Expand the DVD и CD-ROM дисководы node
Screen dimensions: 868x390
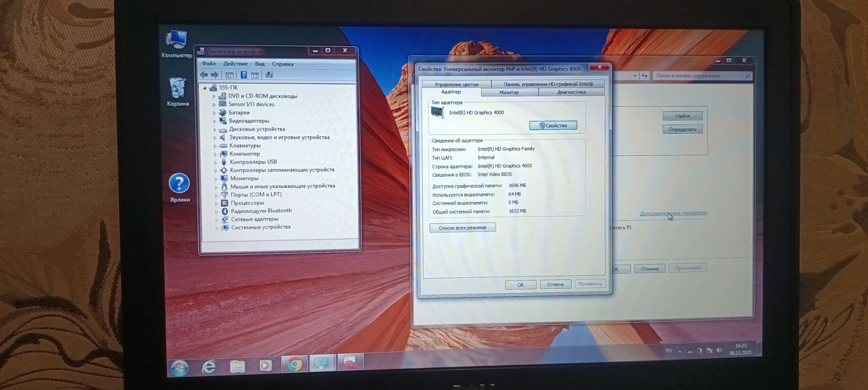pyautogui.click(x=214, y=96)
